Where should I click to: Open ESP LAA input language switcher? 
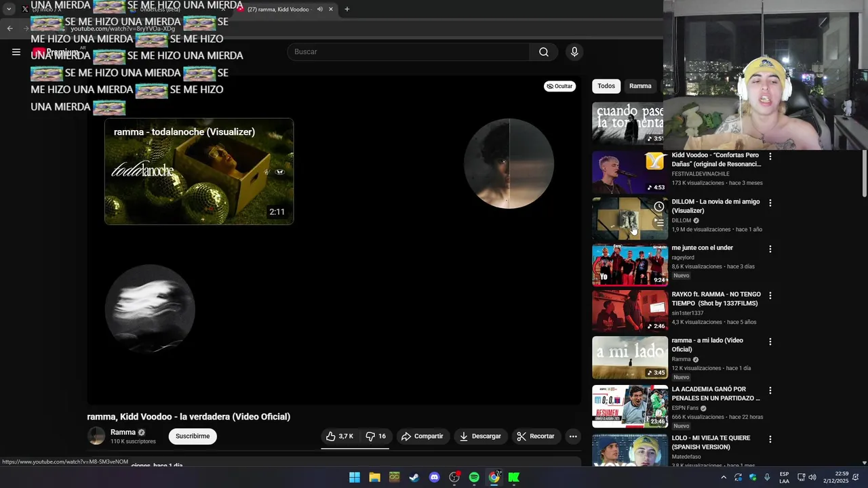(x=784, y=477)
